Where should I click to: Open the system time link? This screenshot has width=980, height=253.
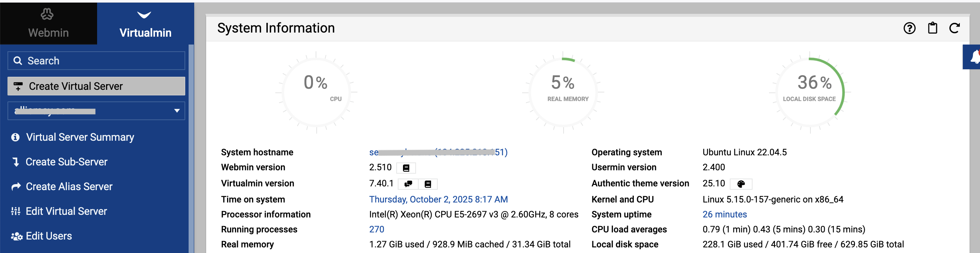[438, 199]
